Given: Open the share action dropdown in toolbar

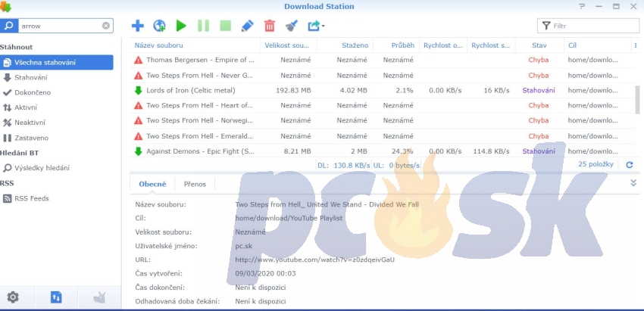Looking at the screenshot, I should click(315, 26).
